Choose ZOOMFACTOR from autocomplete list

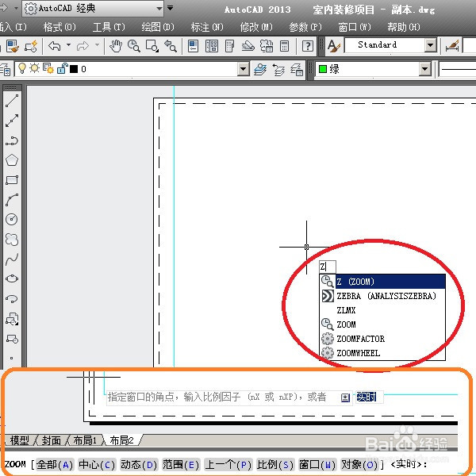(x=382, y=339)
